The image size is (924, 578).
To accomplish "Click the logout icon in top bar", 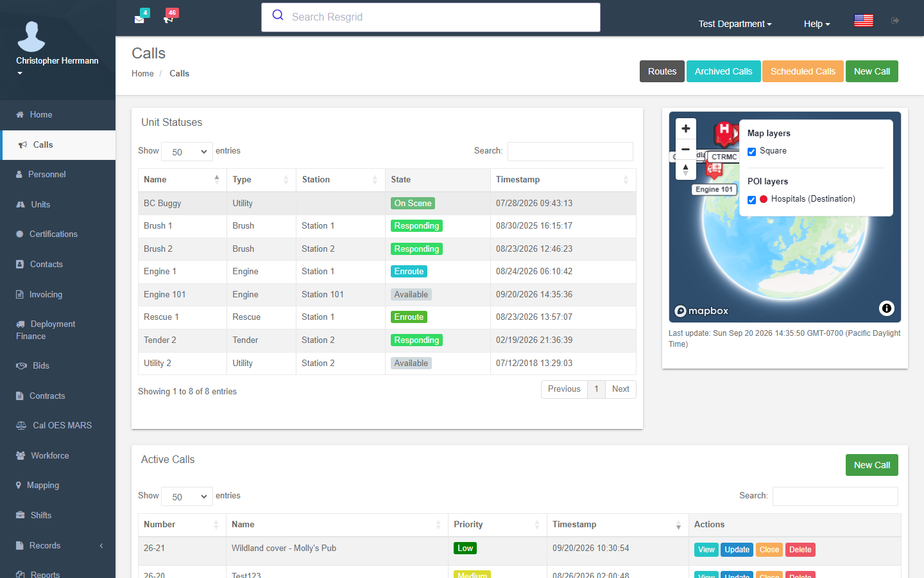I will pyautogui.click(x=895, y=21).
